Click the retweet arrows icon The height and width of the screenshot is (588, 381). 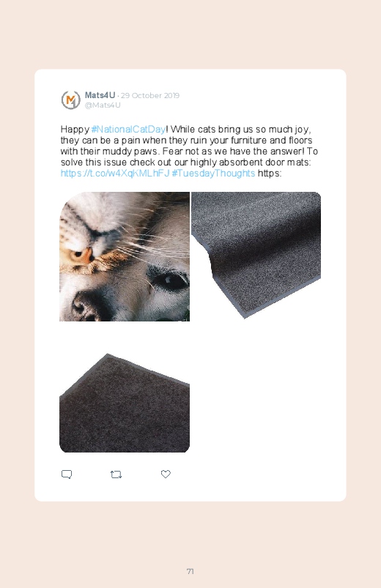pos(116,475)
